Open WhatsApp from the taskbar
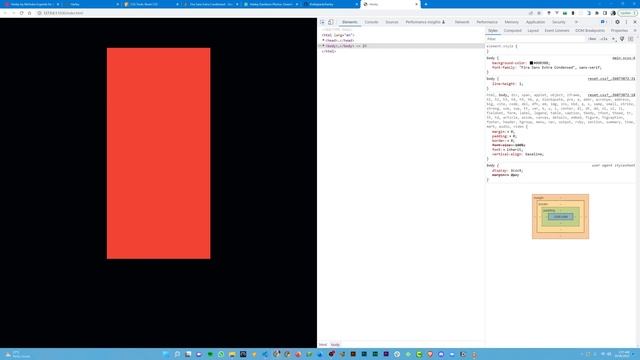This screenshot has width=640, height=360. tap(221, 354)
